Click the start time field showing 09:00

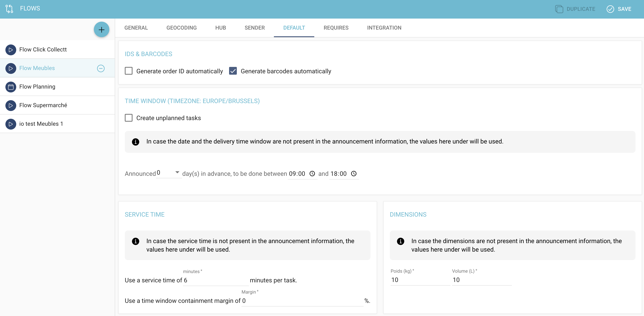(302, 174)
